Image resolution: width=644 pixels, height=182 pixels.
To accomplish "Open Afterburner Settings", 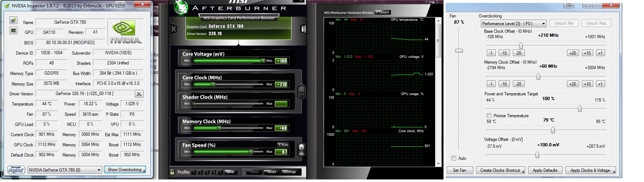I will coord(289,172).
